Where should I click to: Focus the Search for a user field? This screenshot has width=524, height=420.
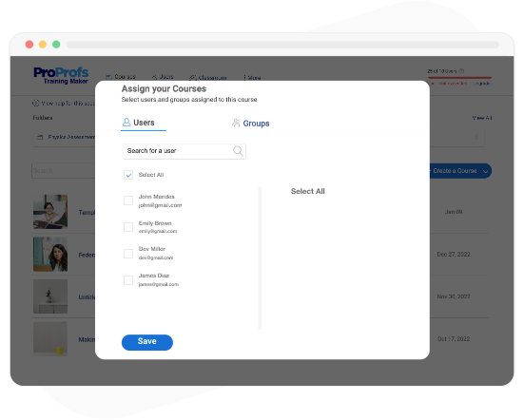tap(184, 151)
